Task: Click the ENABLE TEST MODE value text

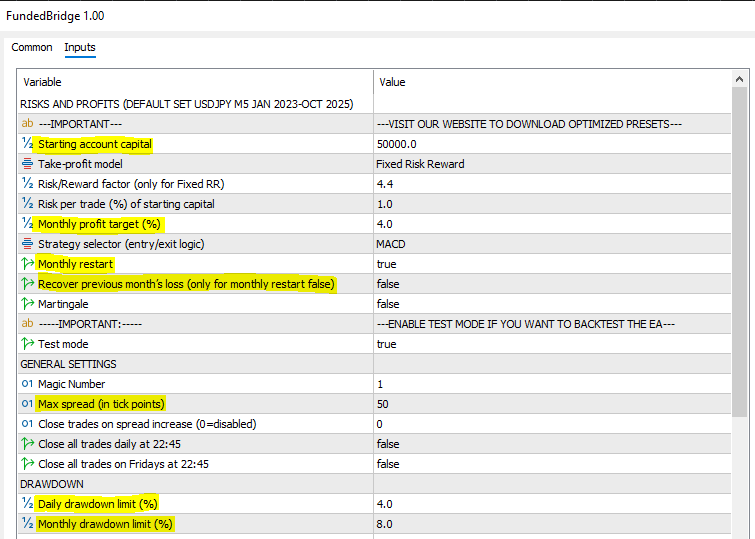Action: point(526,324)
